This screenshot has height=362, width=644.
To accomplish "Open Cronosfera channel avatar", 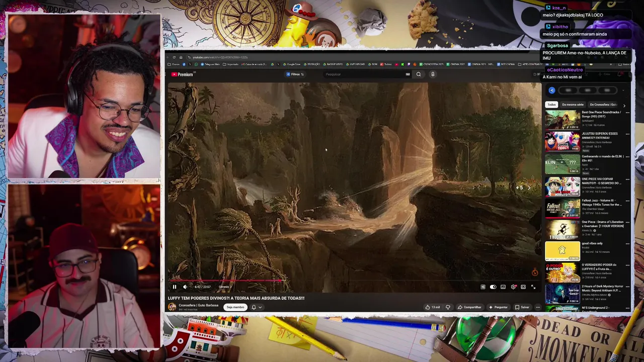I will [x=172, y=307].
